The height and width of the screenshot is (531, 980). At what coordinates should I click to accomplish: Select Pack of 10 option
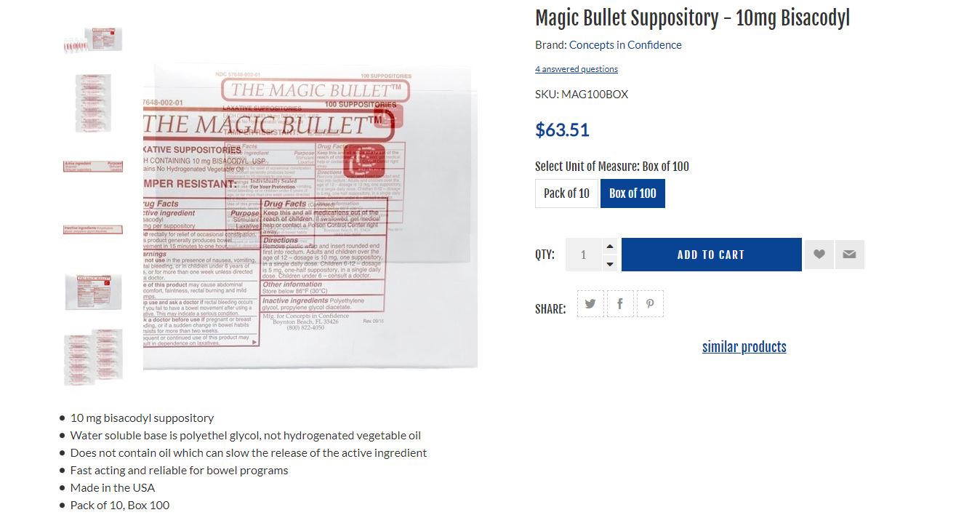[x=566, y=193]
